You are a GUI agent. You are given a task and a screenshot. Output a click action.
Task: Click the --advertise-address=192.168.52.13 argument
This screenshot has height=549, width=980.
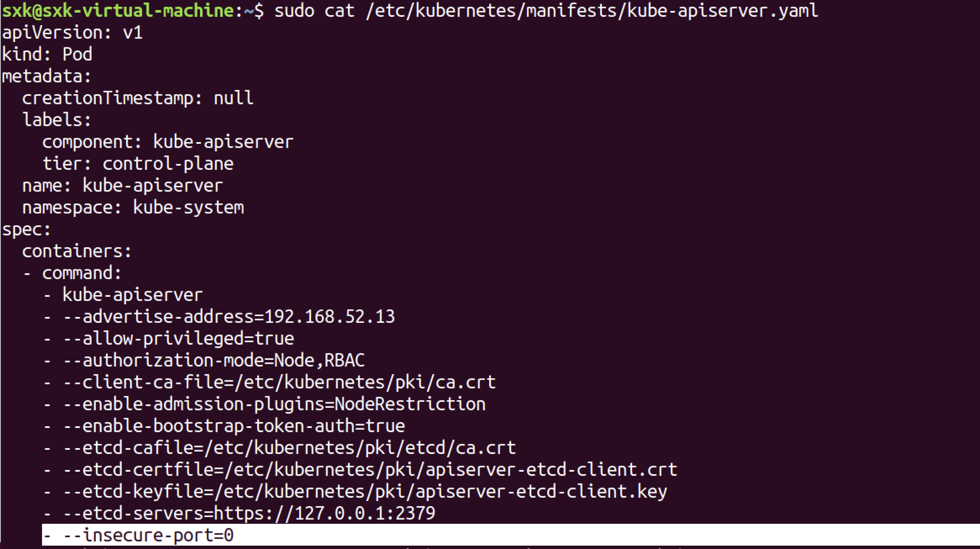pyautogui.click(x=229, y=317)
